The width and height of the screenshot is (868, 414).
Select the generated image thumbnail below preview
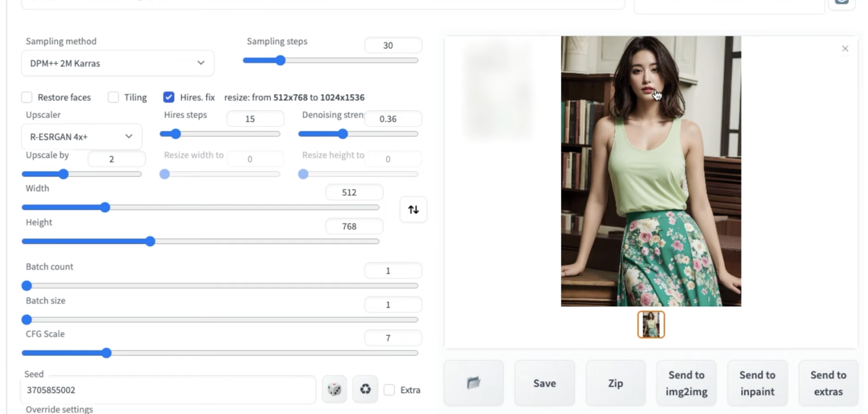[651, 325]
